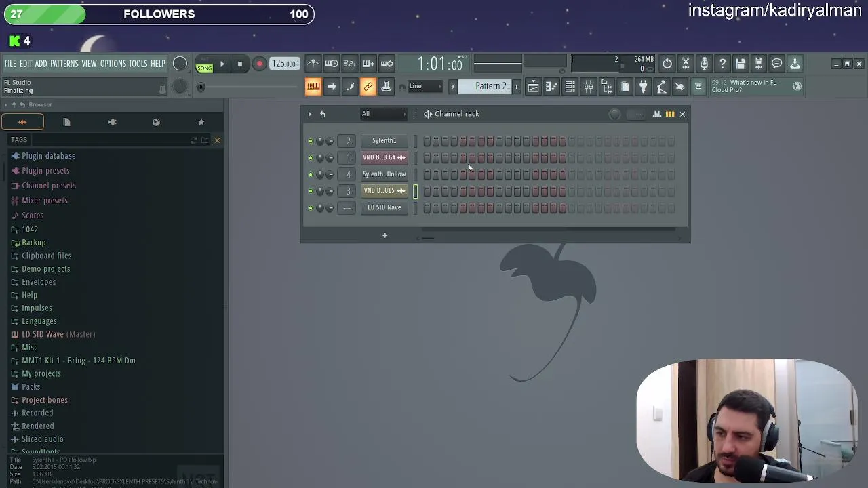Toggle Channel rack view button in toolbar

570,87
